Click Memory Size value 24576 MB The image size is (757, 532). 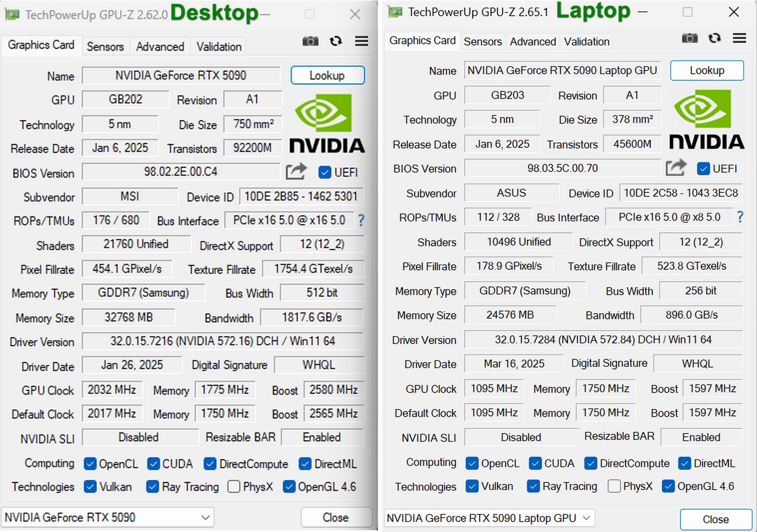510,315
